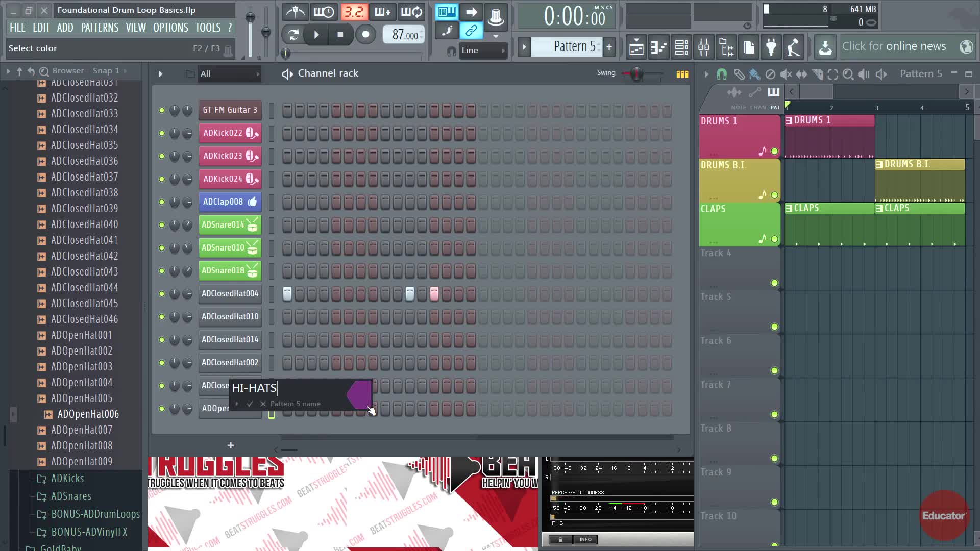Image resolution: width=980 pixels, height=551 pixels.
Task: Select the playlist Mute tool
Action: pos(786,74)
